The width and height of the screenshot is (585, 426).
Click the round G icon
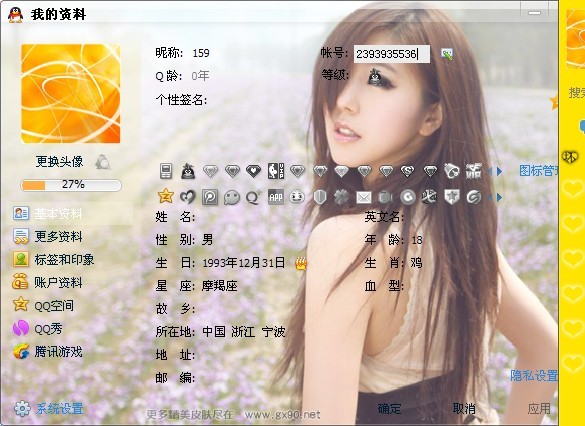tap(408, 197)
